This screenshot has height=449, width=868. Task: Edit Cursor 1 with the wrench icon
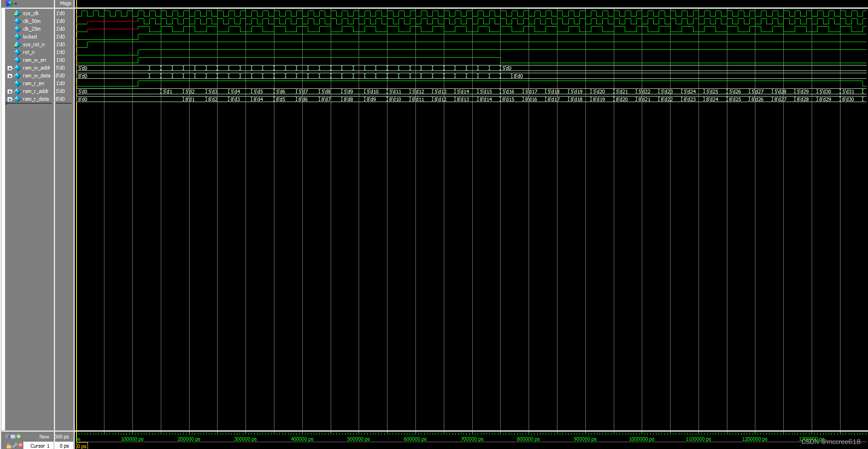pos(15,446)
